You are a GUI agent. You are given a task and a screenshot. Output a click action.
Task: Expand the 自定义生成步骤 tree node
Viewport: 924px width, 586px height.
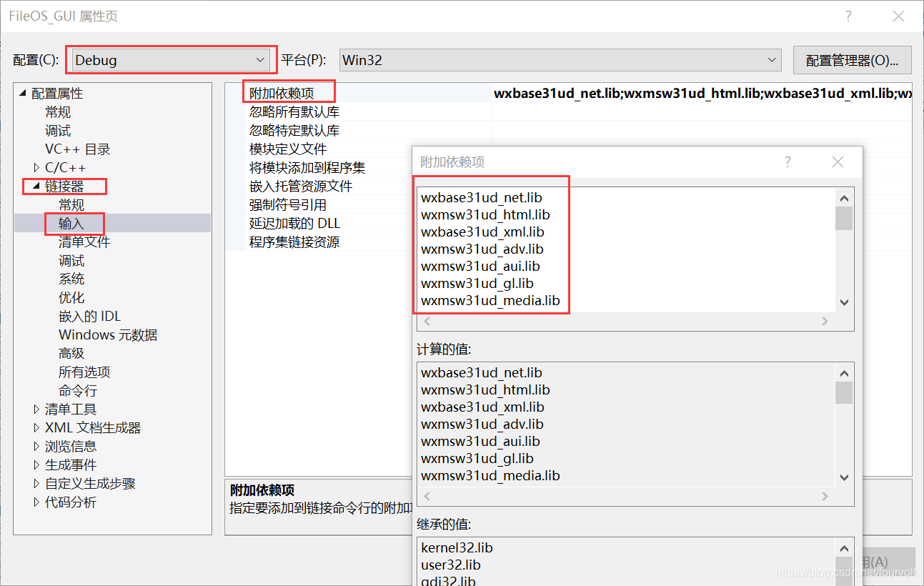click(36, 484)
